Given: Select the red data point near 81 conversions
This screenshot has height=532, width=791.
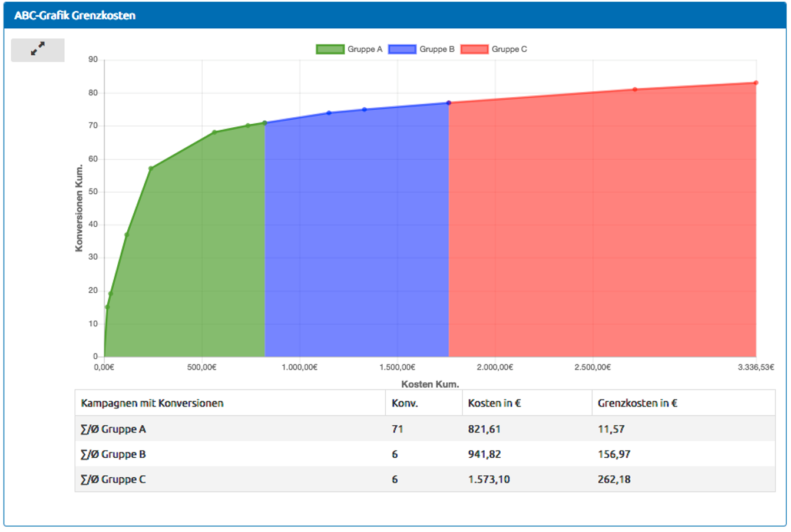Looking at the screenshot, I should pyautogui.click(x=635, y=90).
